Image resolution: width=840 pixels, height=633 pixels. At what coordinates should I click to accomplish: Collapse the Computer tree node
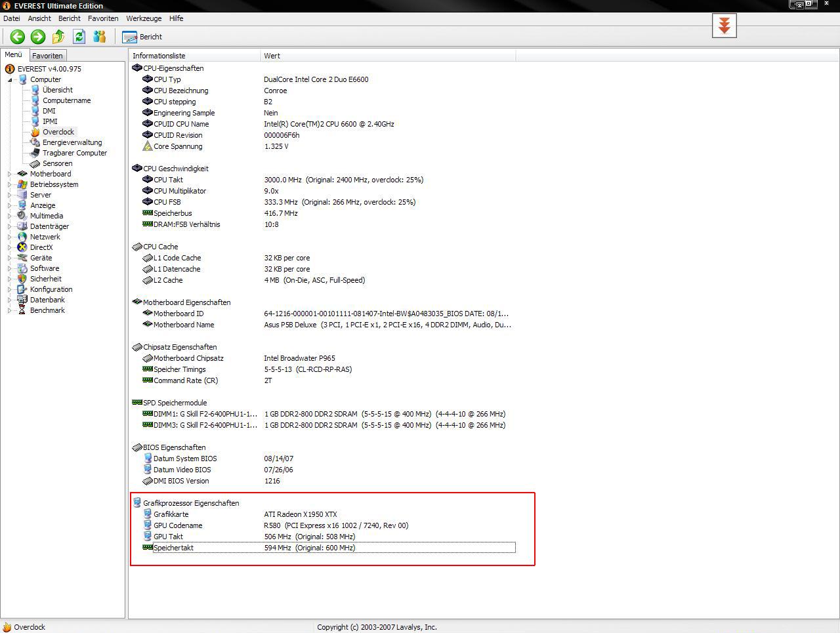pyautogui.click(x=10, y=80)
